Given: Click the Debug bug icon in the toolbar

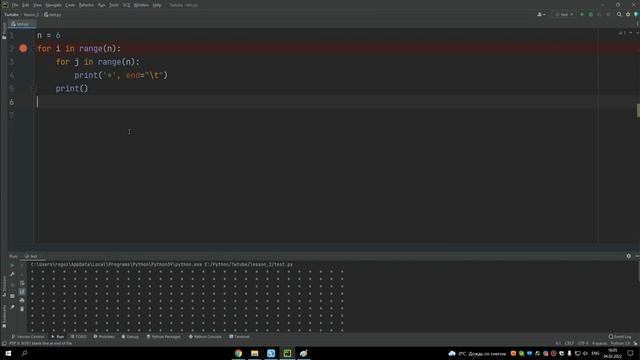Looking at the screenshot, I should tap(591, 15).
